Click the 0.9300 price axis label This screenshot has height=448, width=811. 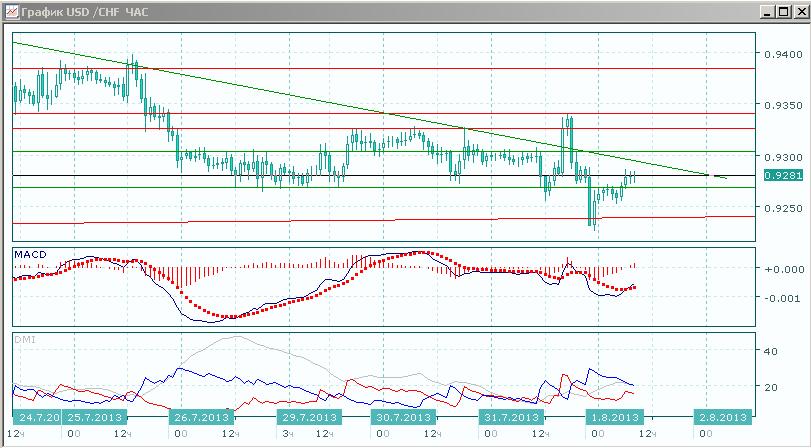click(x=778, y=156)
